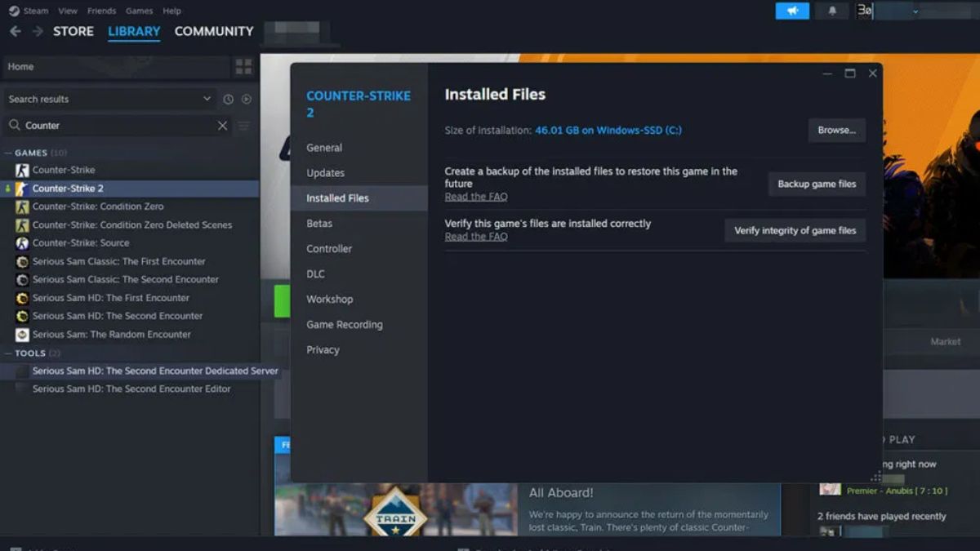Maximize the properties dialog
The height and width of the screenshot is (551, 980).
point(850,73)
